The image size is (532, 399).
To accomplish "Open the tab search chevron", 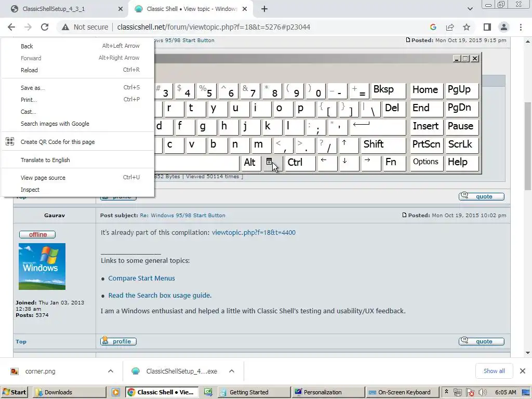I will pyautogui.click(x=470, y=9).
